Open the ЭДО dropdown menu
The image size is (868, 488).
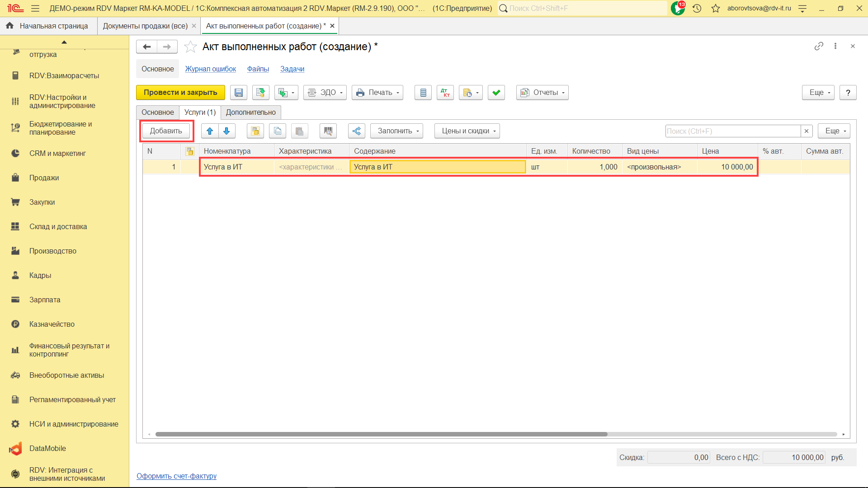pos(325,93)
